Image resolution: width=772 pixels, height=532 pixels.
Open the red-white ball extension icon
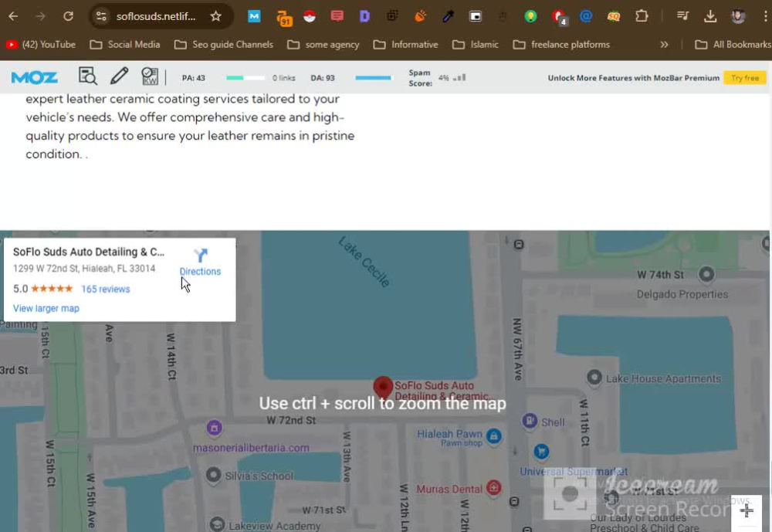[x=310, y=17]
